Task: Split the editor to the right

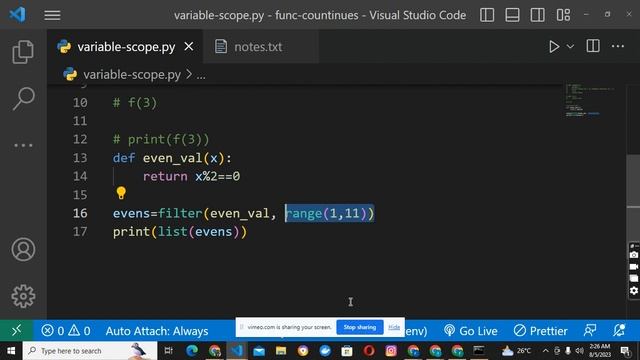Action: click(593, 46)
